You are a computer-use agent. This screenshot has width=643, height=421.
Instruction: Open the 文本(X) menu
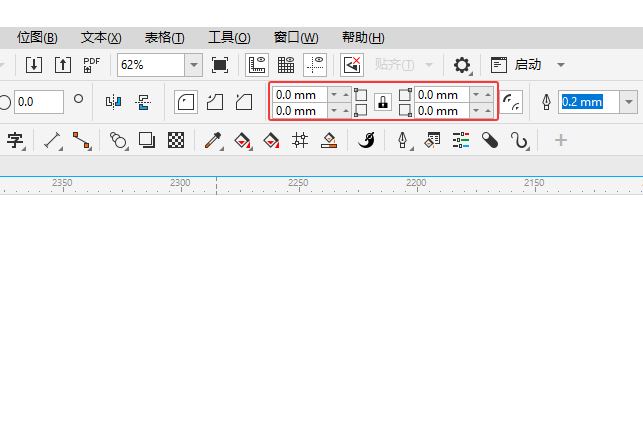[101, 38]
